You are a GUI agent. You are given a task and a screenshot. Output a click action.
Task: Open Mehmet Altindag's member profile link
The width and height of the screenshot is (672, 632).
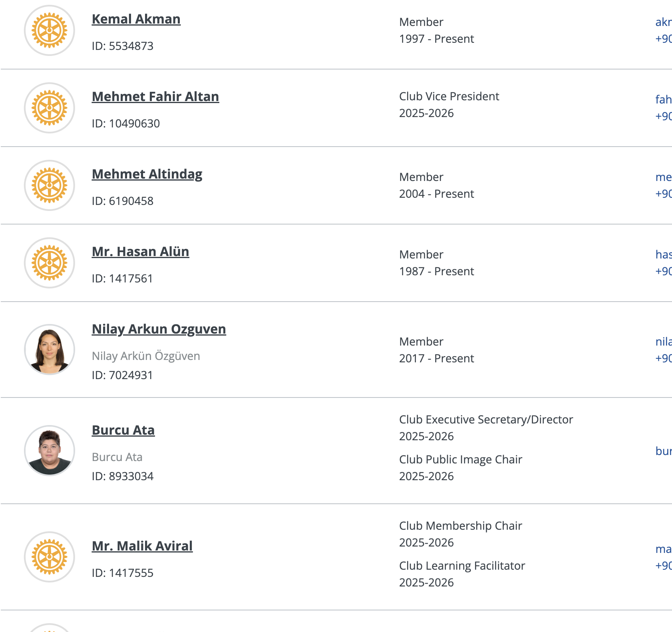(147, 174)
